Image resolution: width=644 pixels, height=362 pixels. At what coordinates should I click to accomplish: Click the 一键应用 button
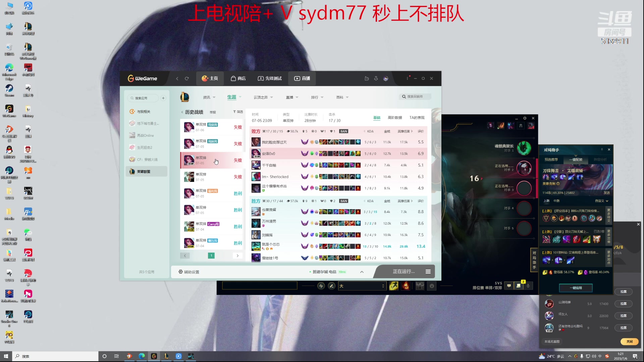click(x=576, y=288)
